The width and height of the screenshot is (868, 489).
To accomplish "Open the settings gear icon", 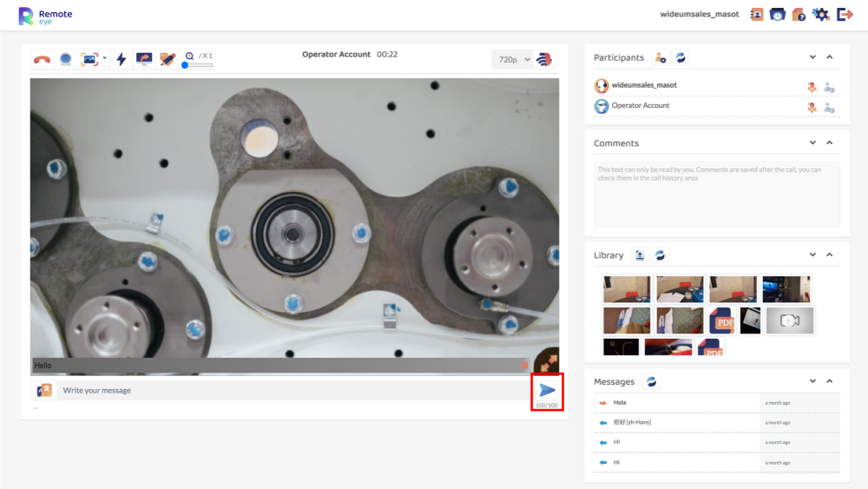I will pyautogui.click(x=821, y=15).
